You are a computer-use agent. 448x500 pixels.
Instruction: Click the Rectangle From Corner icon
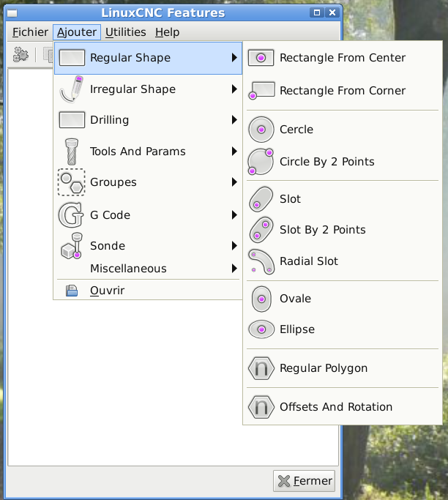pos(261,91)
